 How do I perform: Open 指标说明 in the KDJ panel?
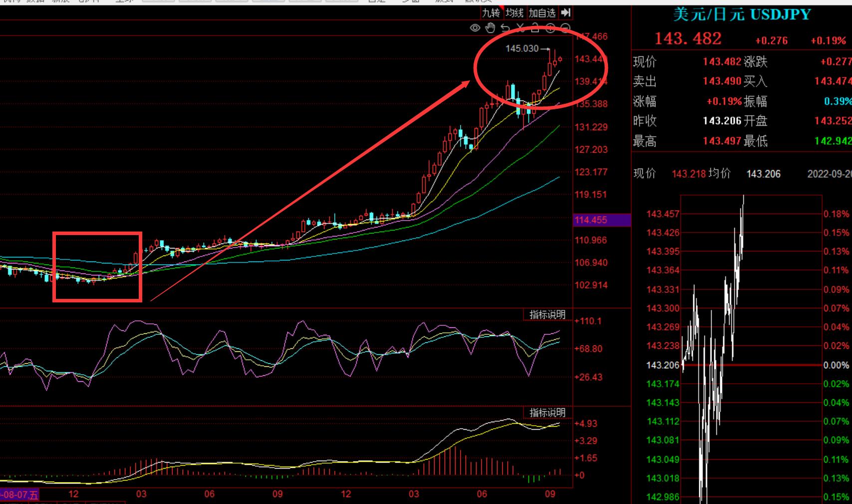(548, 314)
